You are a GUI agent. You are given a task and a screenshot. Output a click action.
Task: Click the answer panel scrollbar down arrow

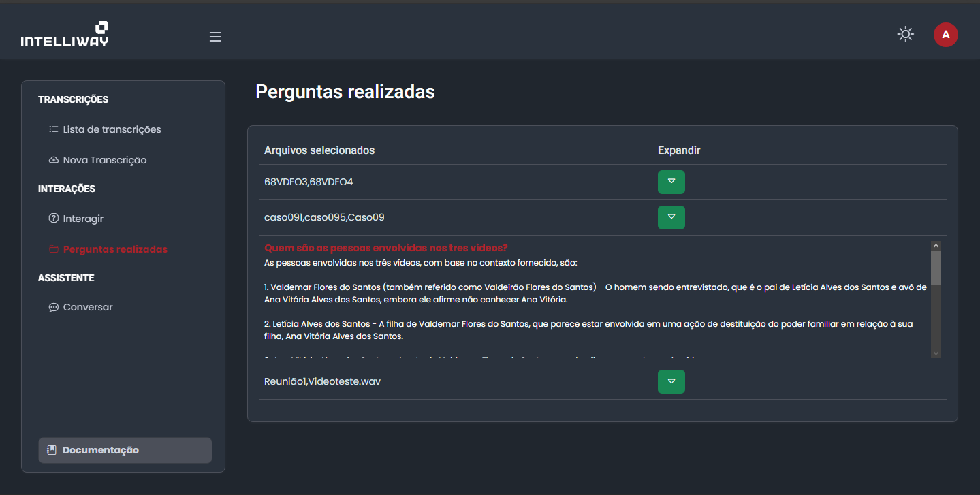pos(936,353)
